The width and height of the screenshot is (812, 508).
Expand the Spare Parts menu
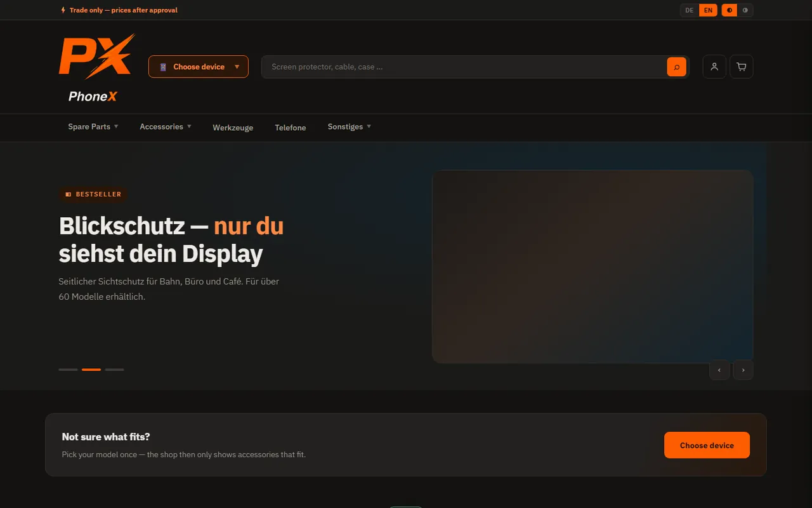[x=93, y=127]
